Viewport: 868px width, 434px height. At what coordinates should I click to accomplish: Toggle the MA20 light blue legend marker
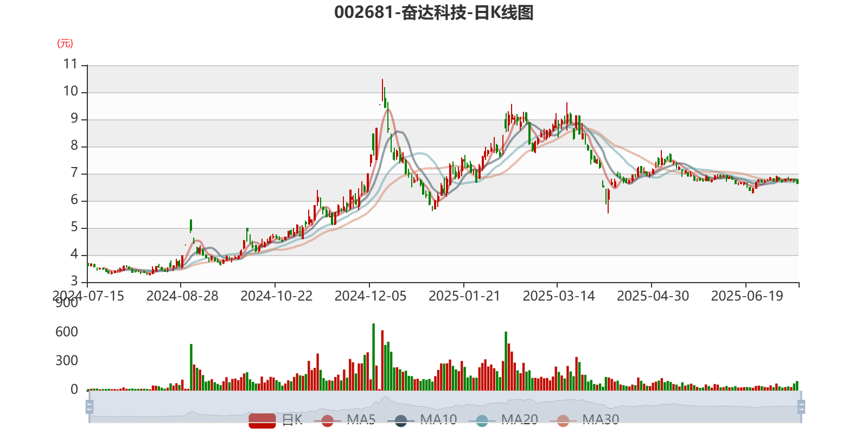482,420
